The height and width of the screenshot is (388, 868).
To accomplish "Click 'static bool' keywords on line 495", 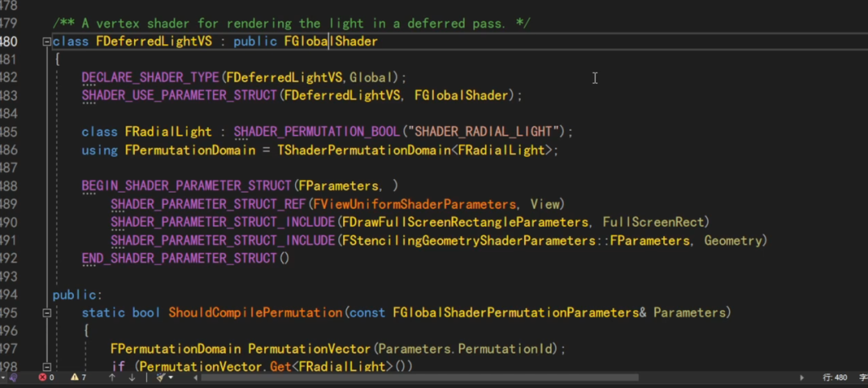I will tap(121, 312).
